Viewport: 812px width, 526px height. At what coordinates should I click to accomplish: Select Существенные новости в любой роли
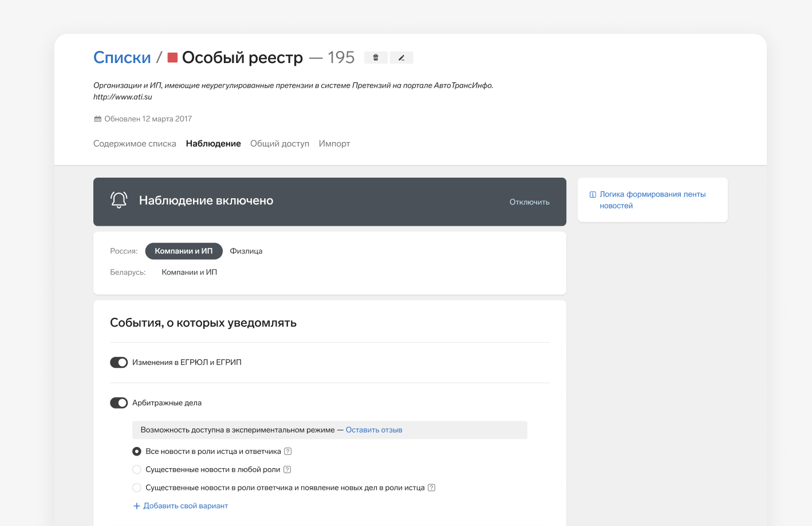click(136, 469)
